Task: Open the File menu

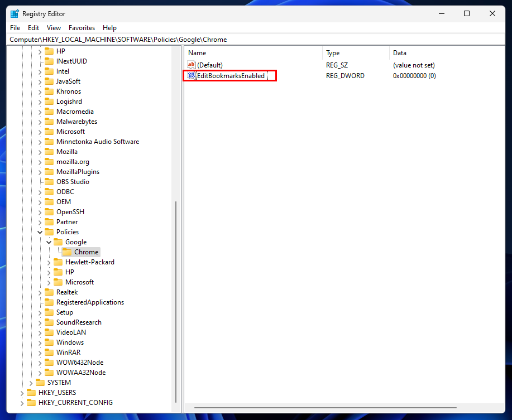Action: point(15,28)
